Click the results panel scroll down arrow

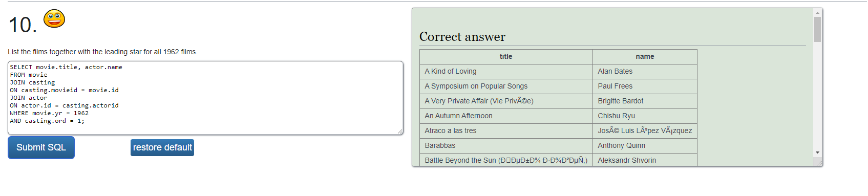[817, 153]
